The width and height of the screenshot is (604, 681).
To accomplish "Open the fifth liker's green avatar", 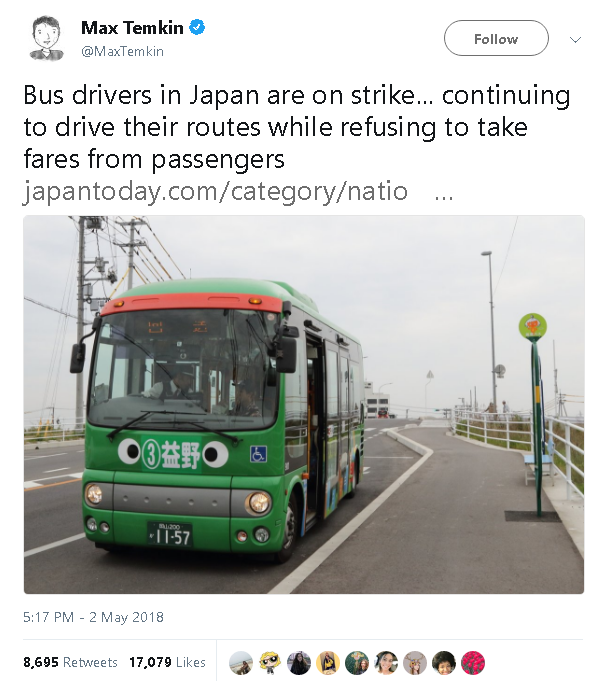I will point(357,663).
